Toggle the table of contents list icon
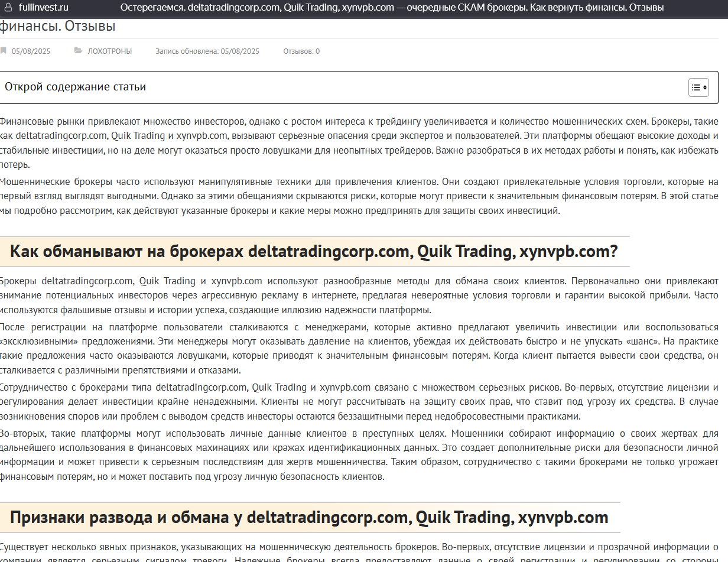The width and height of the screenshot is (728, 562). [x=698, y=87]
